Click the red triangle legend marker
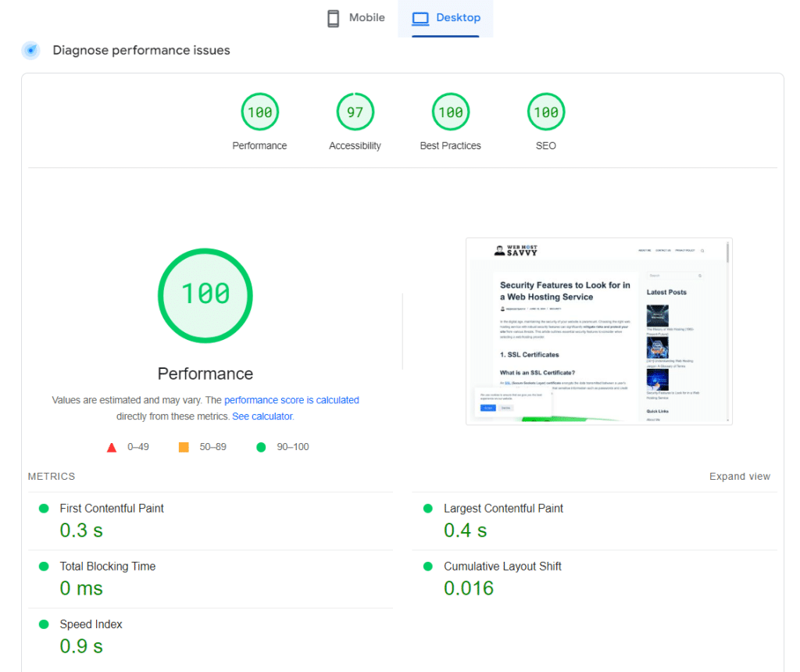Screen dimensions: 800x672 pos(112,446)
